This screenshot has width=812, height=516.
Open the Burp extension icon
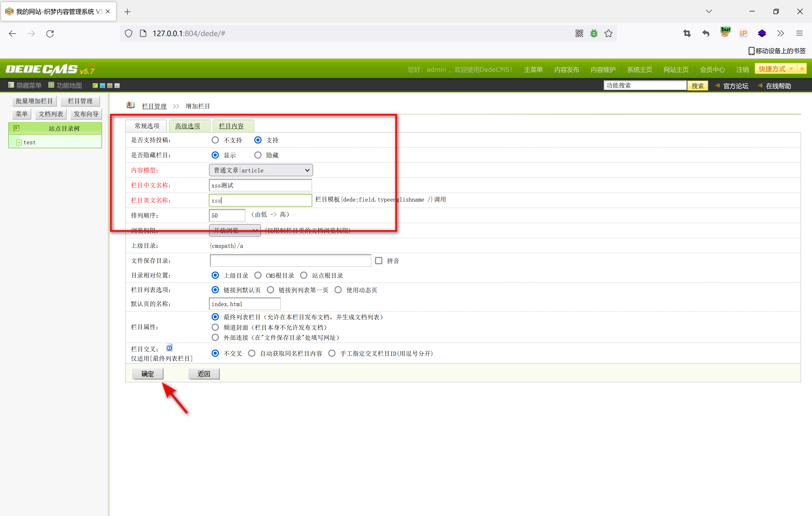[725, 33]
